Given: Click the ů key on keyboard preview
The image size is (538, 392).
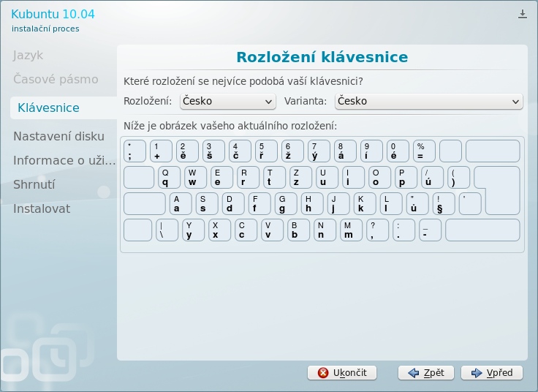Looking at the screenshot, I should click(417, 204).
